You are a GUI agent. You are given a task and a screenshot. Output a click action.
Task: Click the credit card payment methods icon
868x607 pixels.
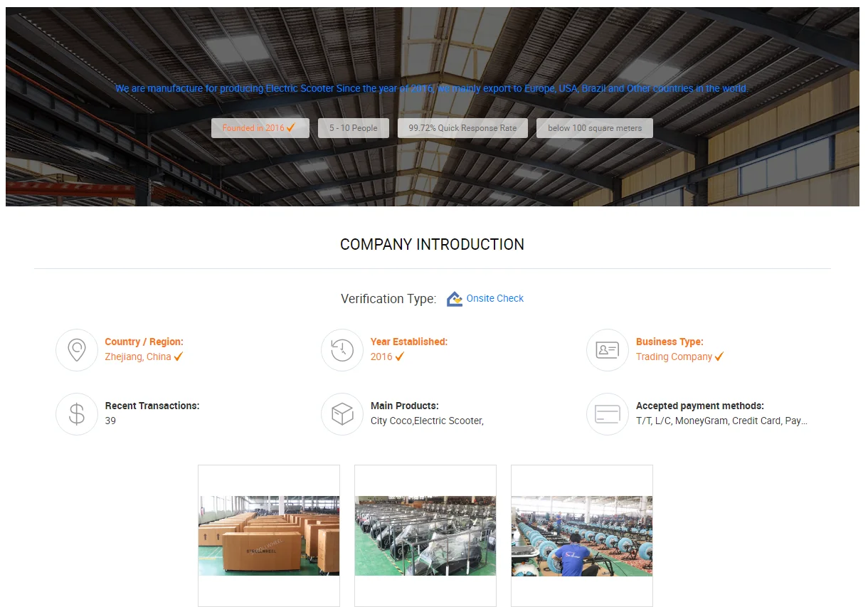pyautogui.click(x=608, y=414)
